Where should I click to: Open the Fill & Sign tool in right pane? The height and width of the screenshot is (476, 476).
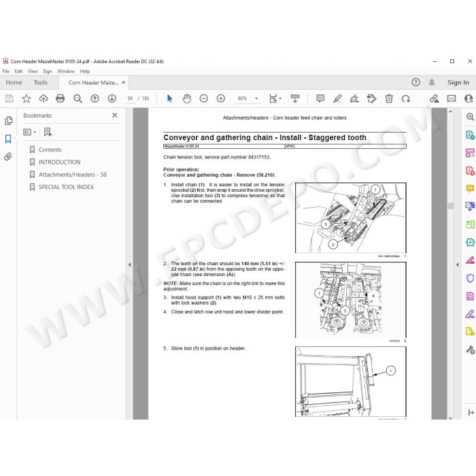(470, 314)
